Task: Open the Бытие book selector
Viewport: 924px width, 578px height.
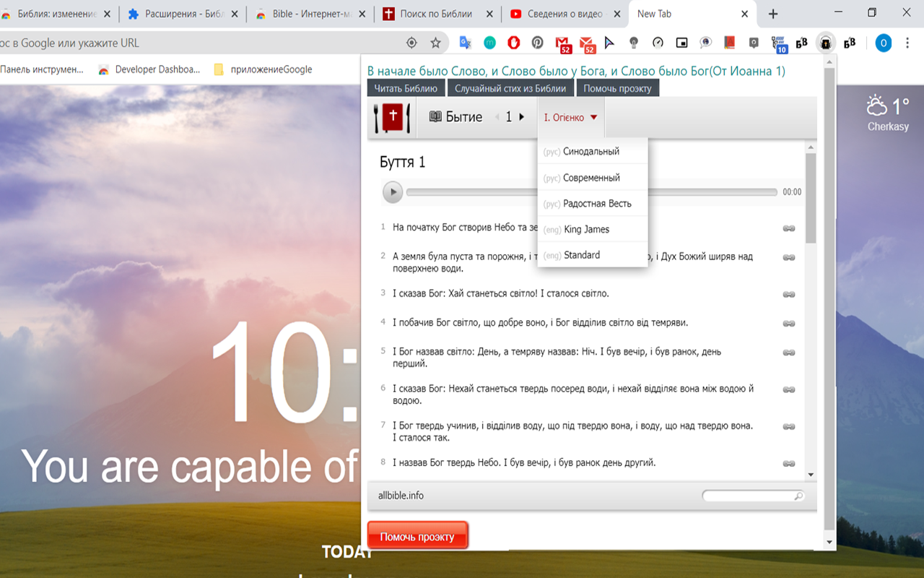Action: [456, 117]
